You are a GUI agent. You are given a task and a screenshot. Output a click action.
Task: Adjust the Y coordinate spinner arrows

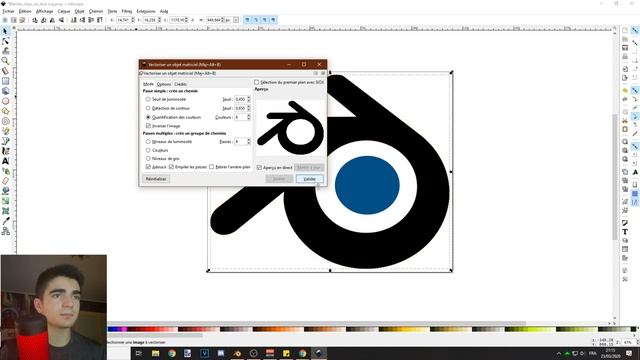tap(159, 20)
